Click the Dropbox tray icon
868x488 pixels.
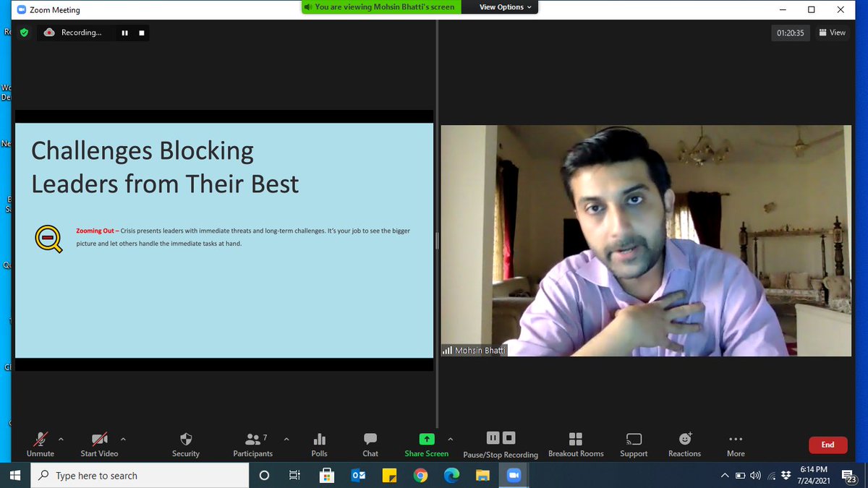point(786,476)
